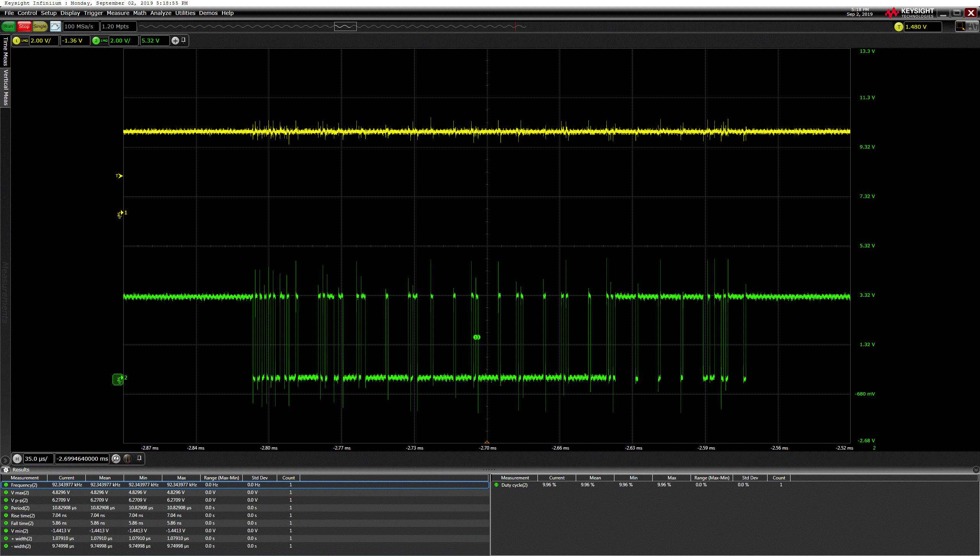
Task: Click the pin icon in horizontal toolbar
Action: click(139, 458)
